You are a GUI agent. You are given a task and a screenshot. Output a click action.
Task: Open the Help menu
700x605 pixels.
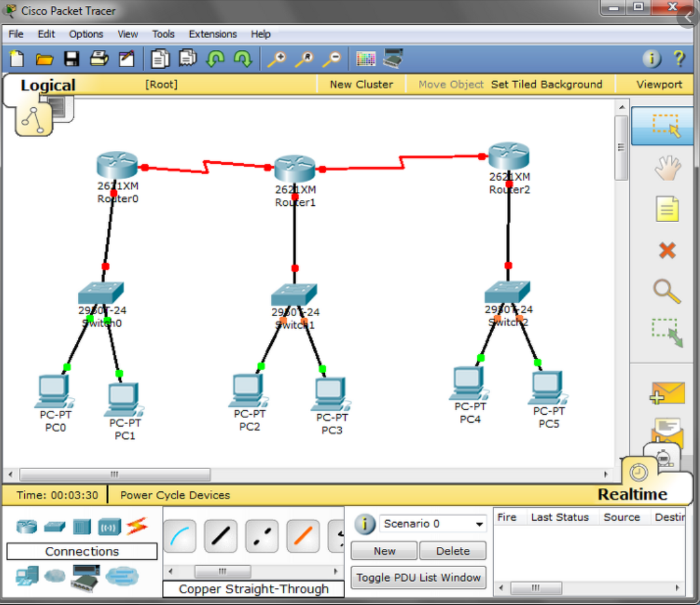(261, 34)
